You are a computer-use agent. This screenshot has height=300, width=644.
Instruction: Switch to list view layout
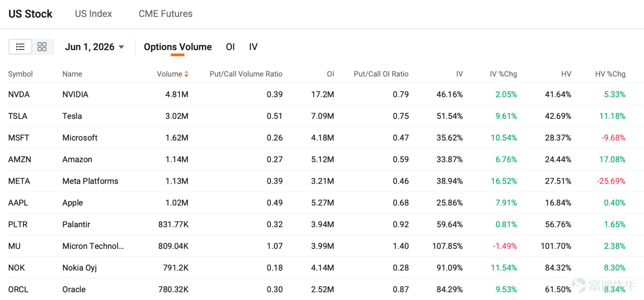(20, 47)
